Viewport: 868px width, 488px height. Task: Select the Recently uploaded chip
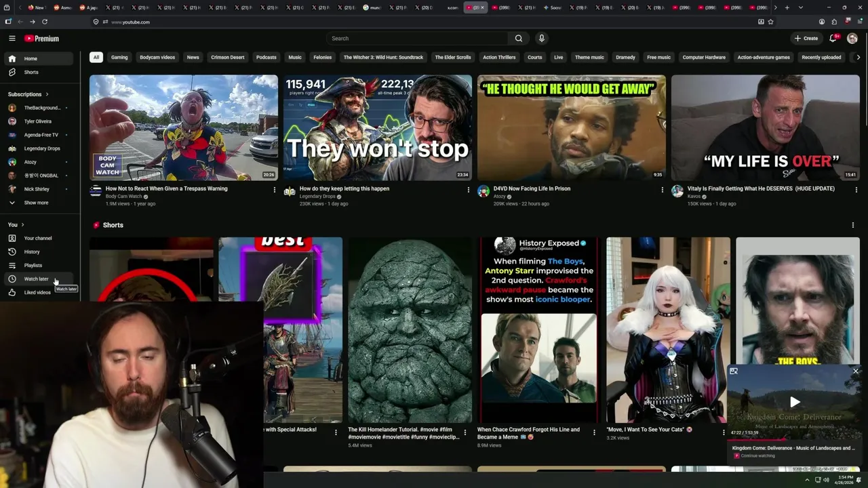tap(821, 58)
